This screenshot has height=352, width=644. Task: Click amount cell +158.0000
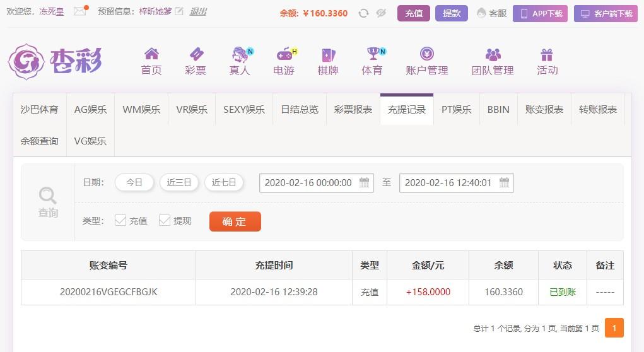click(x=428, y=292)
